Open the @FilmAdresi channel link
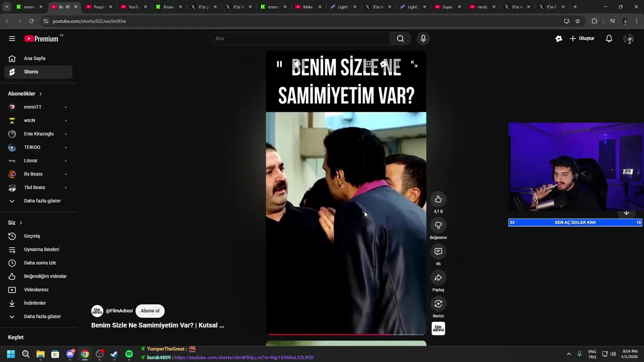 click(x=119, y=311)
